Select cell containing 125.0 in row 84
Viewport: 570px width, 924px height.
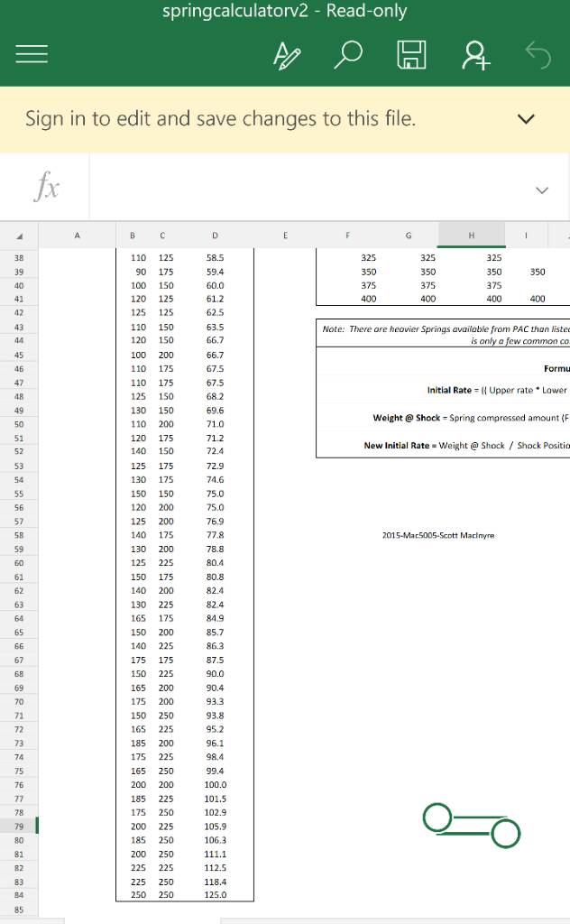pos(215,895)
